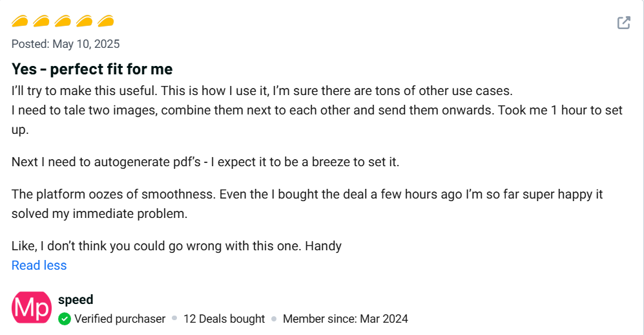Image resolution: width=644 pixels, height=335 pixels.
Task: Click the Posted: May 10, 2025 date
Action: click(65, 44)
